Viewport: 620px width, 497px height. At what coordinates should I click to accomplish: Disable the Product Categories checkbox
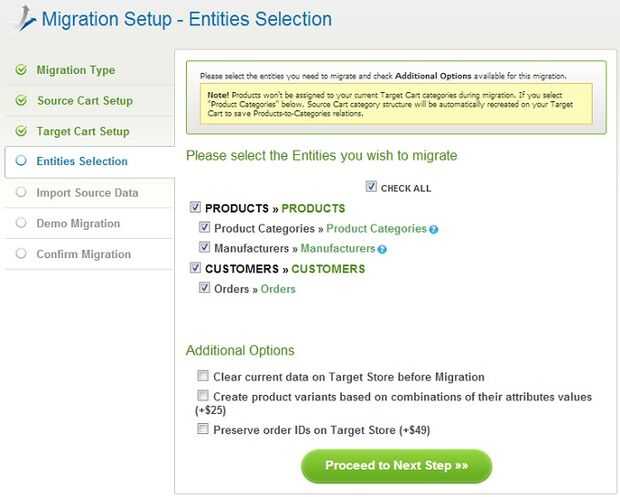click(205, 228)
